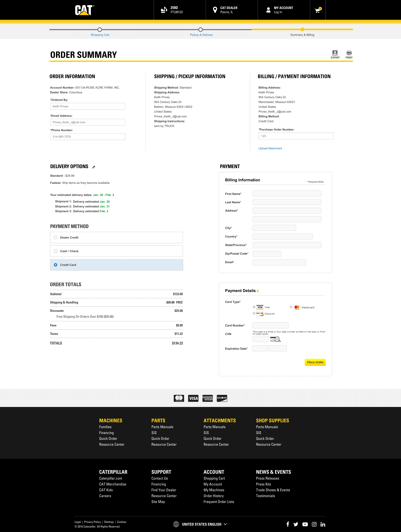Select the Dealer Credit payment method
Viewport: 401px width, 532px height.
[56, 237]
